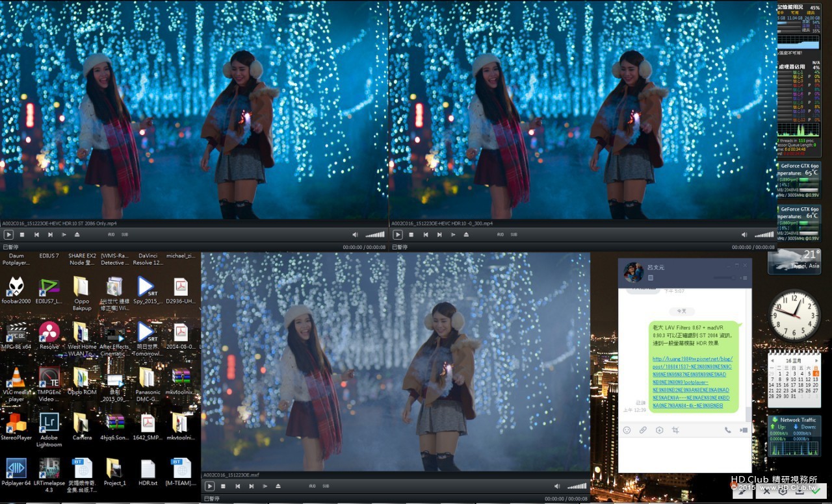
Task: Step one frame in ST 2086 Only.mp4 player
Action: pyautogui.click(x=64, y=234)
